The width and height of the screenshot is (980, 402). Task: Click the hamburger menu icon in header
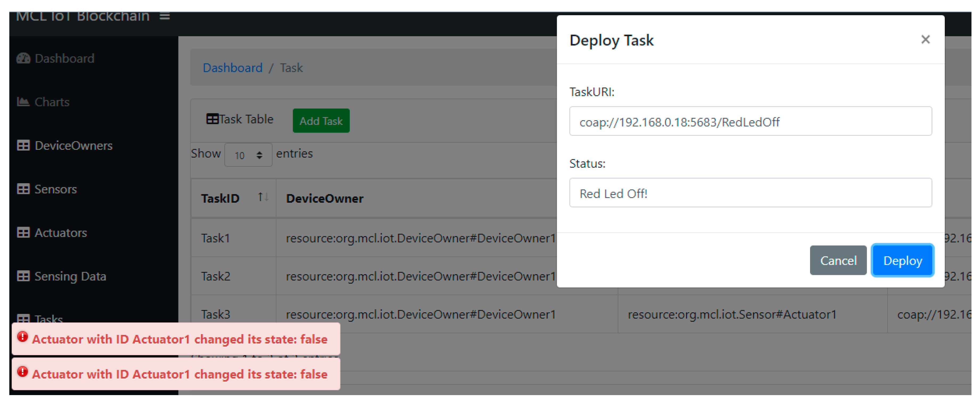point(164,16)
